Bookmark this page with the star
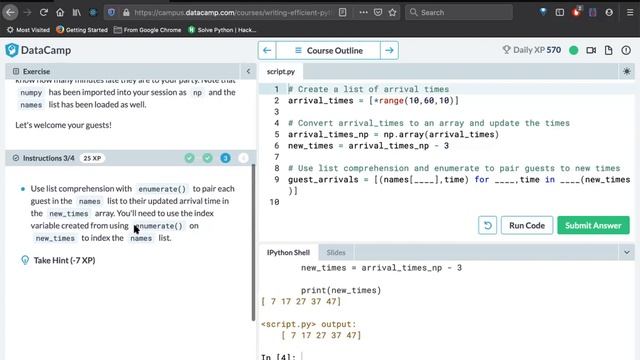 pos(393,13)
